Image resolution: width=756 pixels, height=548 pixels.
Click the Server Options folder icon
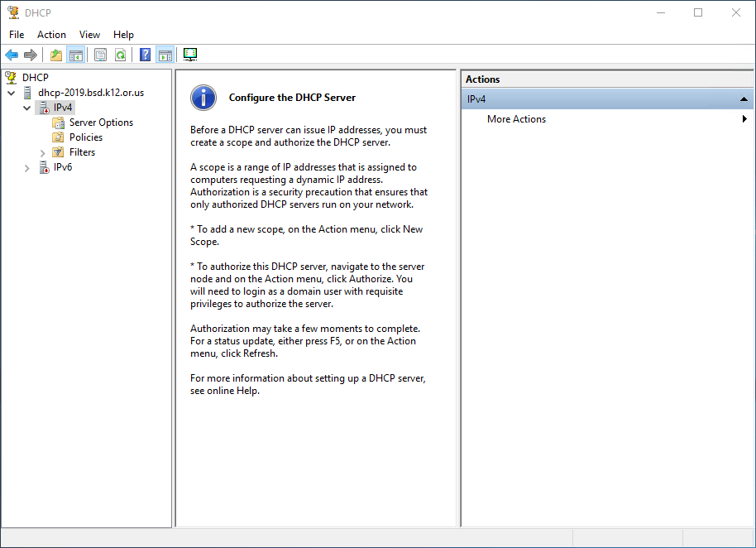pyautogui.click(x=59, y=123)
